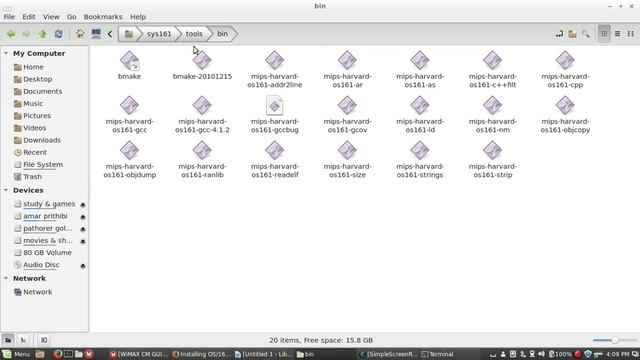Select mips-harvard-os161-readelf file
640x360 pixels.
click(275, 151)
